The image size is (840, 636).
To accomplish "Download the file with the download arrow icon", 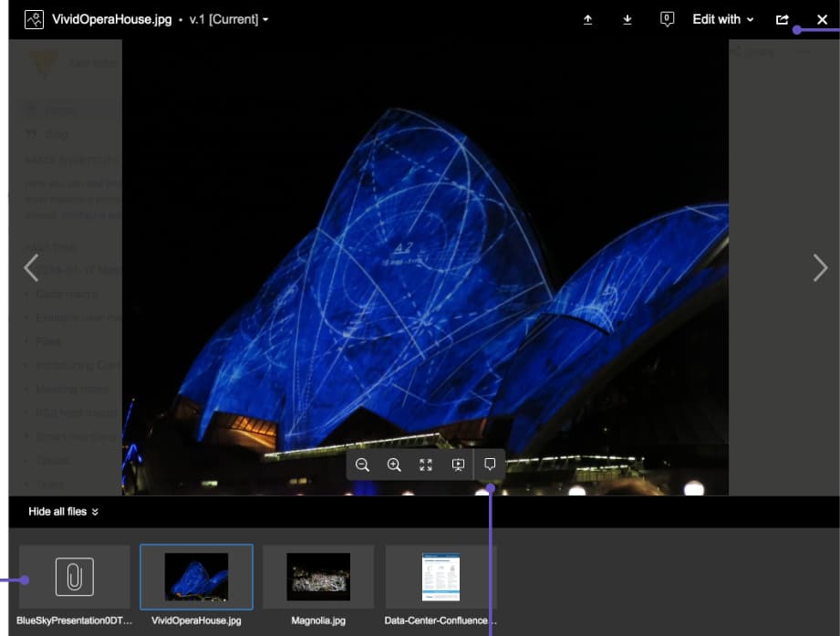I will pyautogui.click(x=627, y=20).
